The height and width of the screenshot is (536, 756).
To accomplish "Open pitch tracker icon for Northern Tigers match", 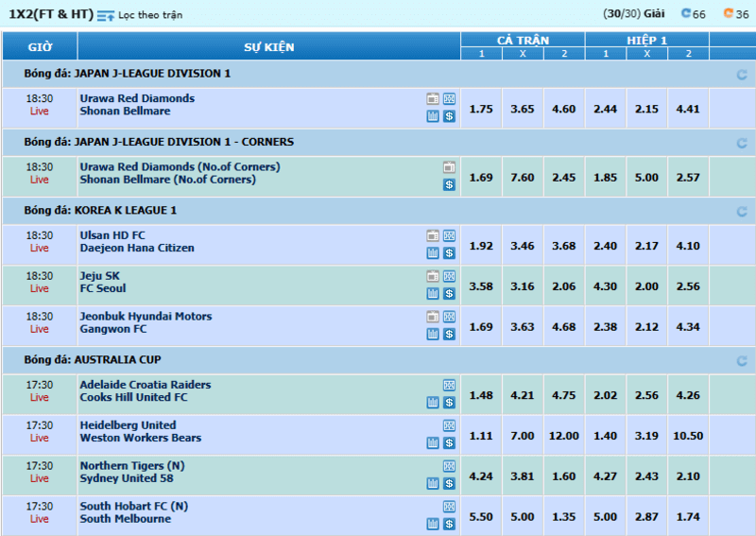I will pyautogui.click(x=450, y=467).
